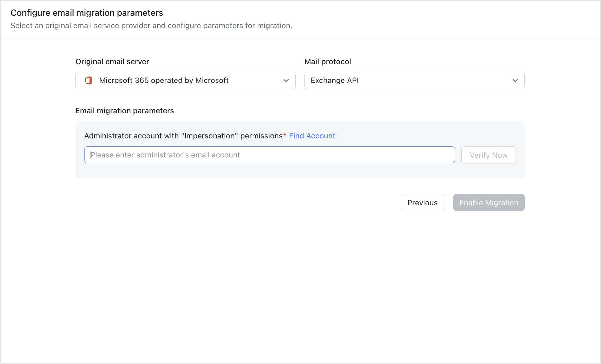Click the Microsoft 365 operated by Microsoft entry
601x364 pixels.
[x=164, y=81]
